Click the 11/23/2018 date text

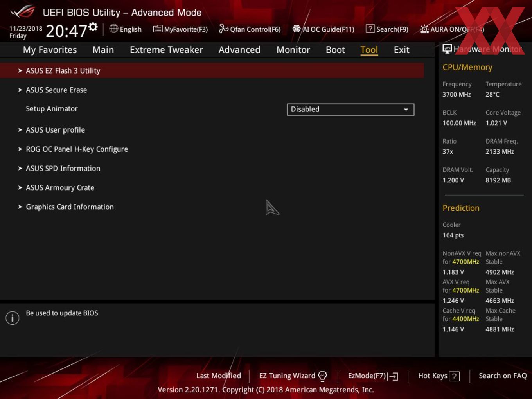tap(26, 29)
